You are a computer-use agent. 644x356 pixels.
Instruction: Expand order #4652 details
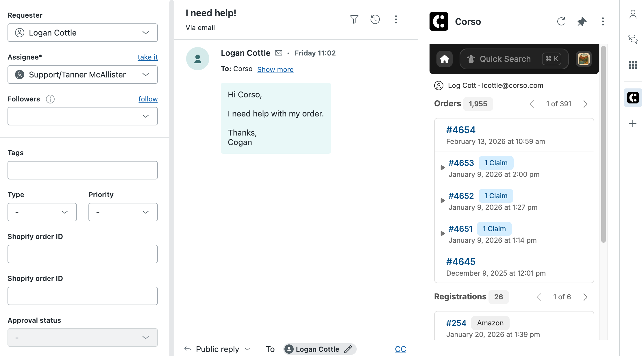point(443,201)
